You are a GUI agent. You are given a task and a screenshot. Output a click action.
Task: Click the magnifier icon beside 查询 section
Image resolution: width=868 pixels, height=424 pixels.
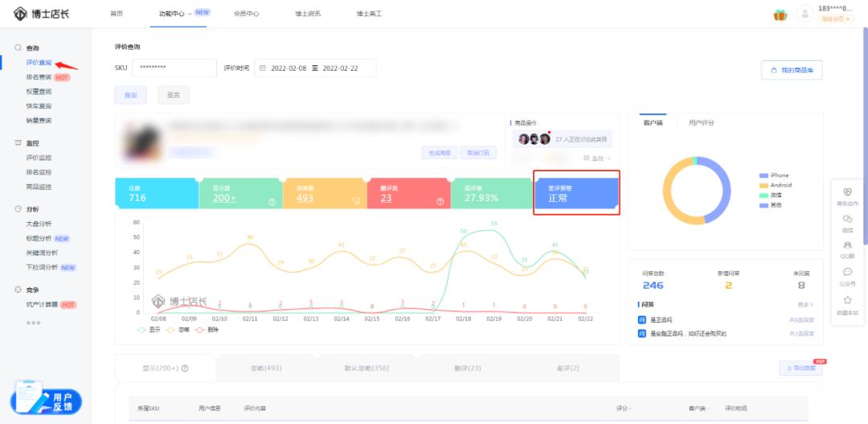(18, 48)
